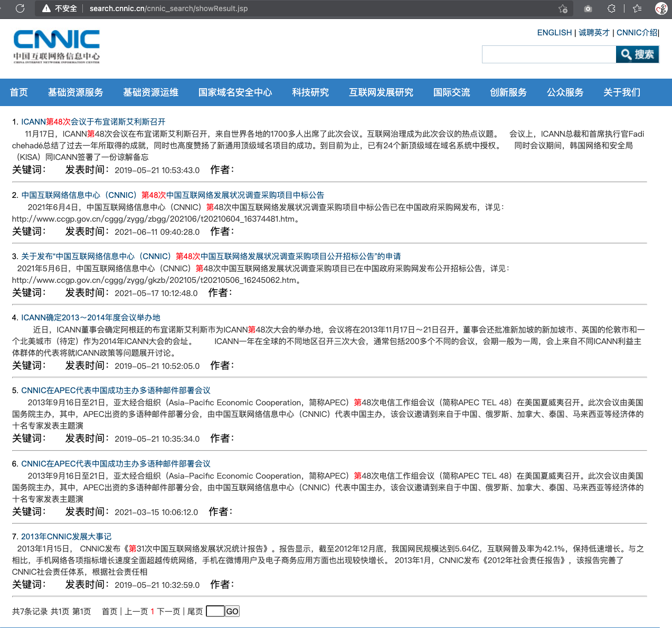Open the 首页 navigation menu item
This screenshot has width=672, height=628.
tap(19, 92)
